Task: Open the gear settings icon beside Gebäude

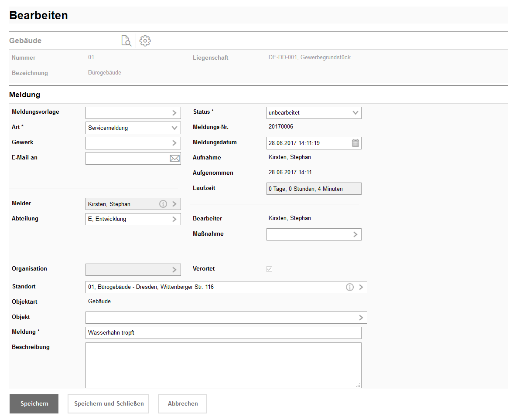Action: (145, 41)
